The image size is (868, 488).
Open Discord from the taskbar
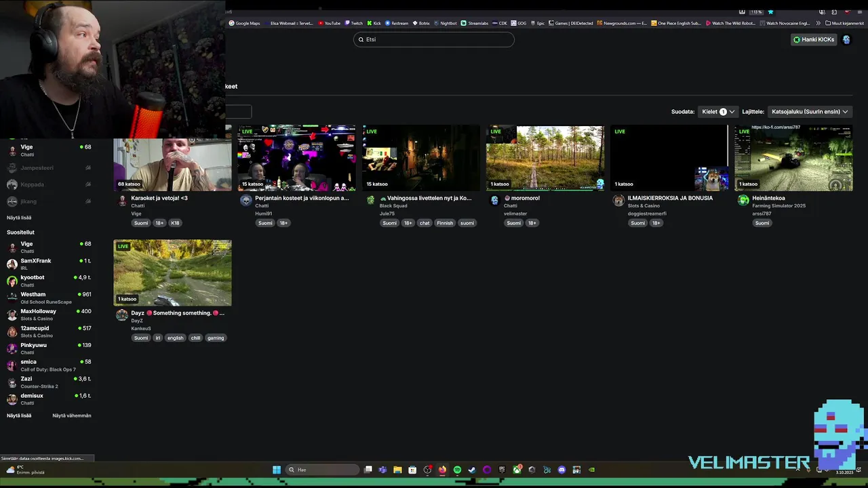tap(561, 470)
